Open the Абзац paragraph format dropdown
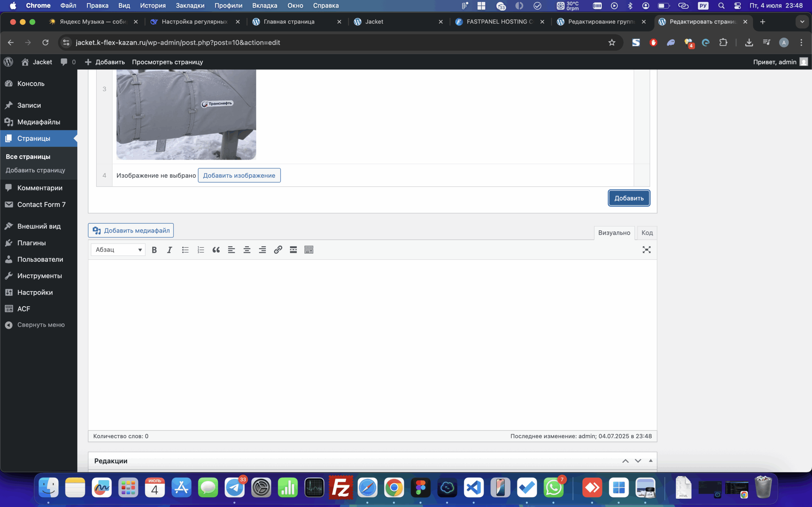 click(x=118, y=250)
